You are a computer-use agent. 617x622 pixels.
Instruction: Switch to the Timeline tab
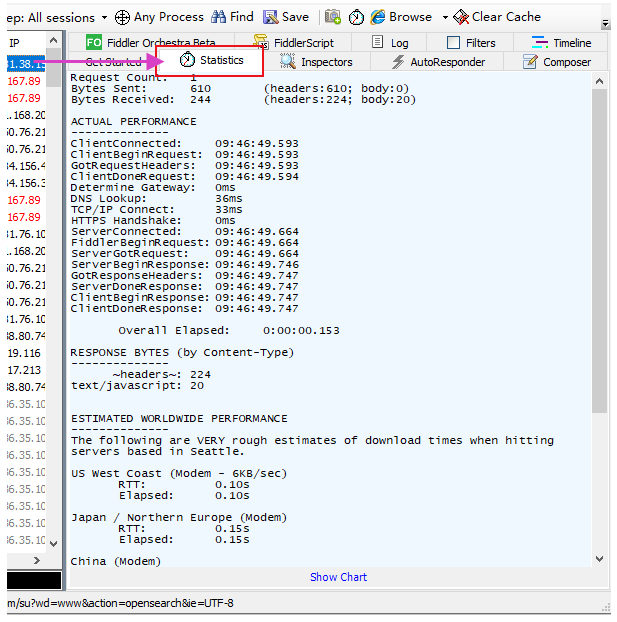click(x=561, y=42)
